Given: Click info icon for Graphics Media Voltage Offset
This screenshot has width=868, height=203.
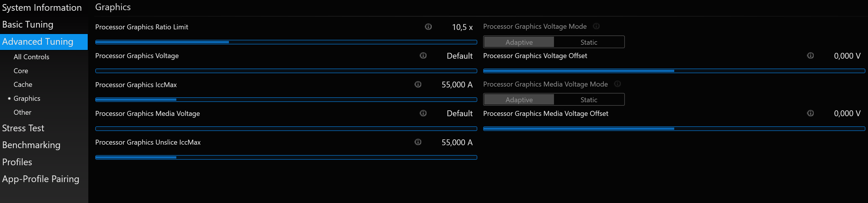Looking at the screenshot, I should [x=810, y=113].
